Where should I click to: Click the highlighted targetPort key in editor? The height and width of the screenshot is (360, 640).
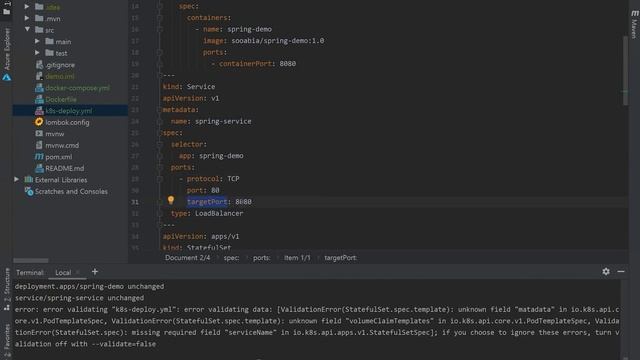pyautogui.click(x=207, y=202)
